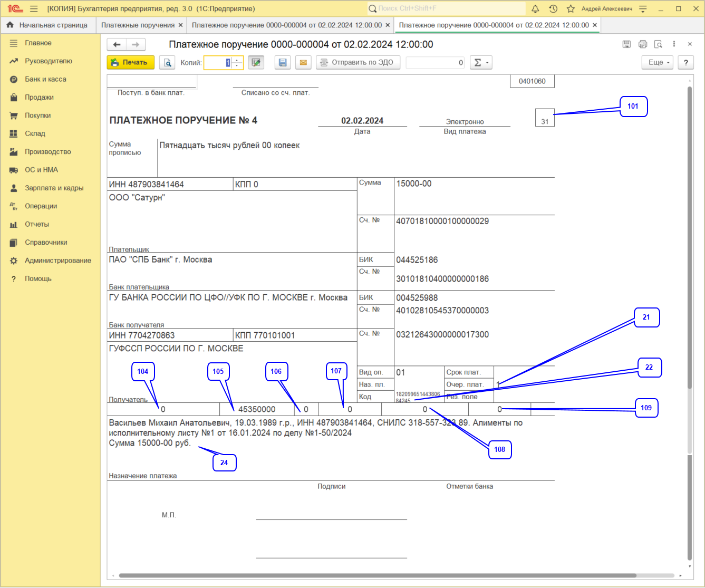This screenshot has width=705, height=588.
Task: Open notifications bell icon
Action: point(535,9)
